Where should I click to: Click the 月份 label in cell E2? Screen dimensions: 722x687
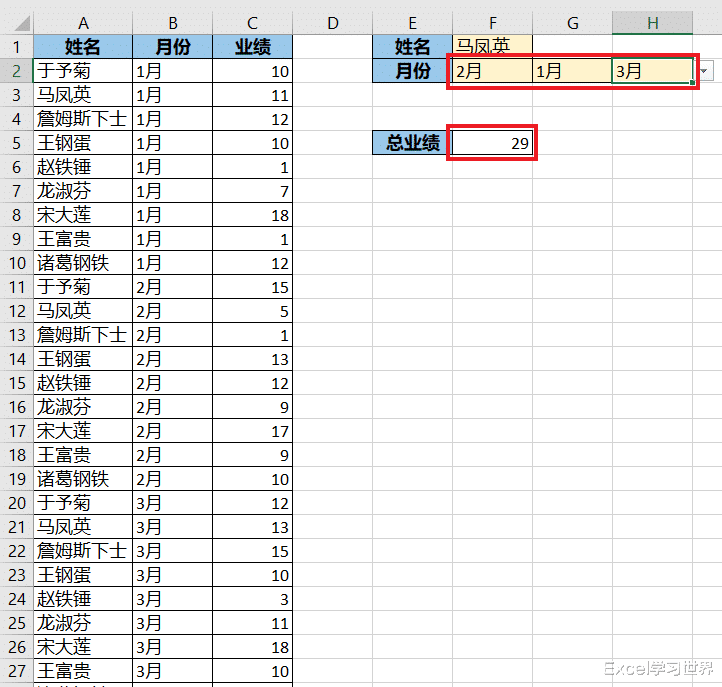(413, 71)
